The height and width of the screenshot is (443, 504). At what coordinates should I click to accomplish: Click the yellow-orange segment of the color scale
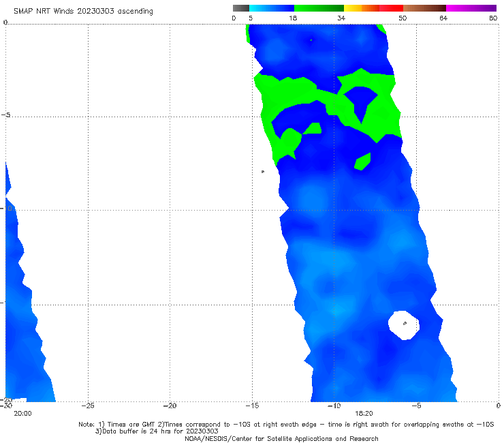[x=361, y=8]
